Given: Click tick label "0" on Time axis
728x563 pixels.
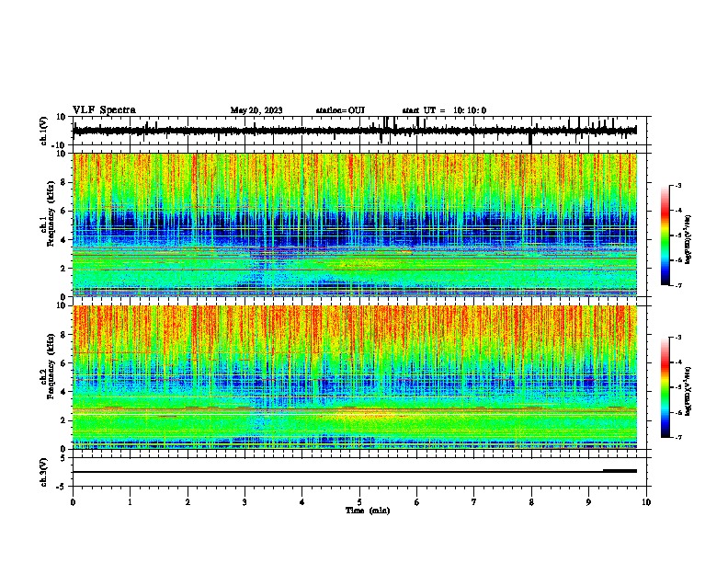Looking at the screenshot, I should (x=73, y=502).
